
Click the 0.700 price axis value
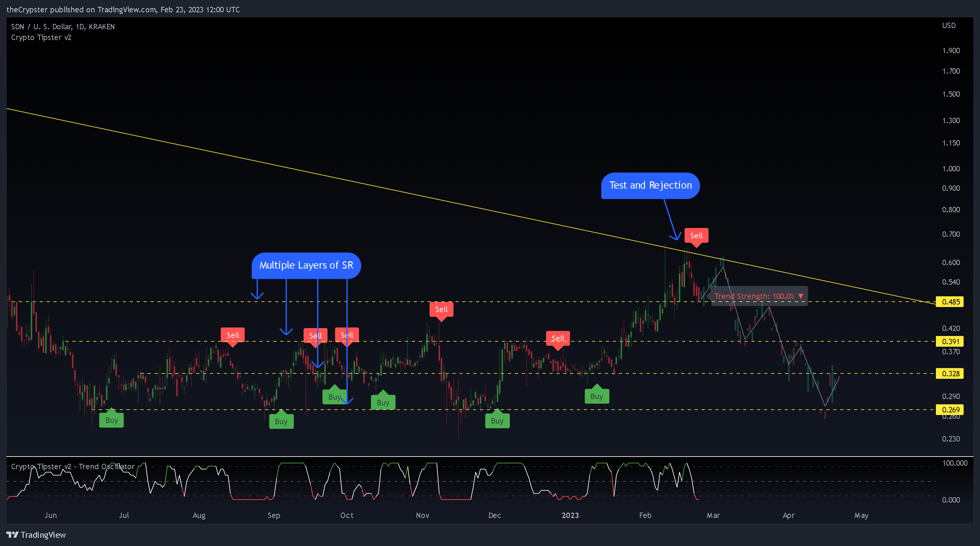click(951, 234)
